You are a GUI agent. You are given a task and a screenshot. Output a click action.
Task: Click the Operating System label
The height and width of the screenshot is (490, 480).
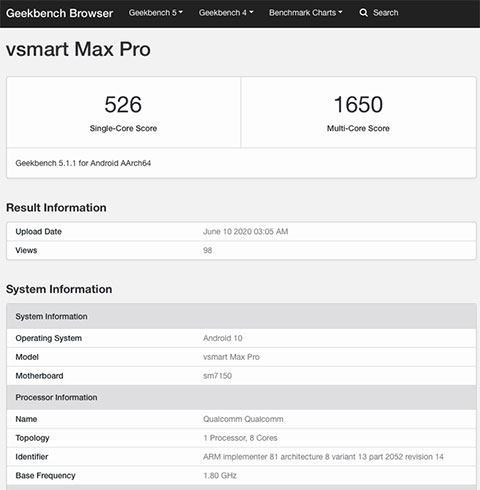point(49,338)
